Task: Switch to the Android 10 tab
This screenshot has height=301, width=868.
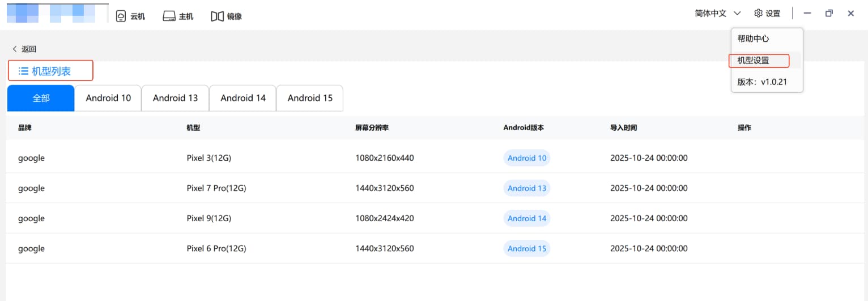Action: [x=108, y=98]
